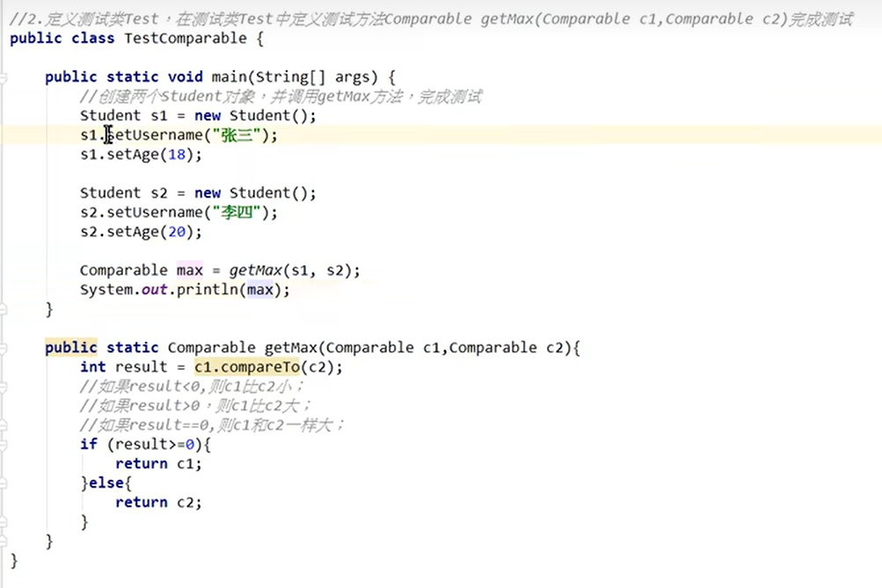
Task: Click parameter c2 in getMax signature
Action: coord(555,347)
